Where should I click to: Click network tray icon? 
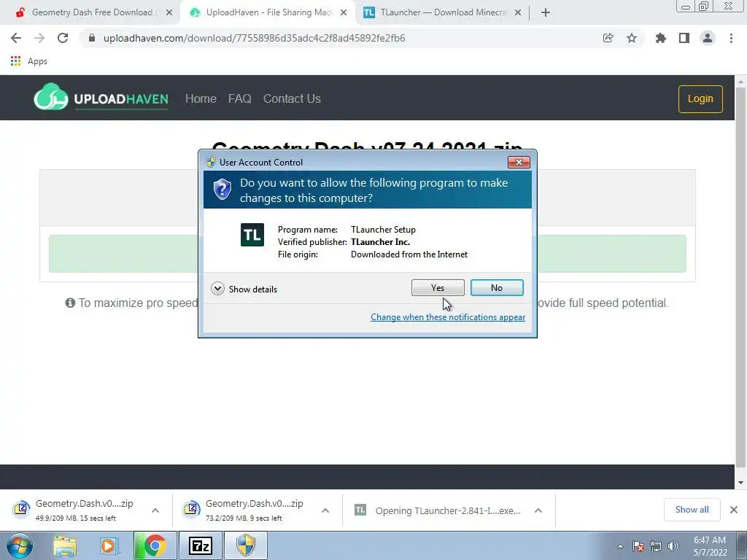click(x=656, y=546)
